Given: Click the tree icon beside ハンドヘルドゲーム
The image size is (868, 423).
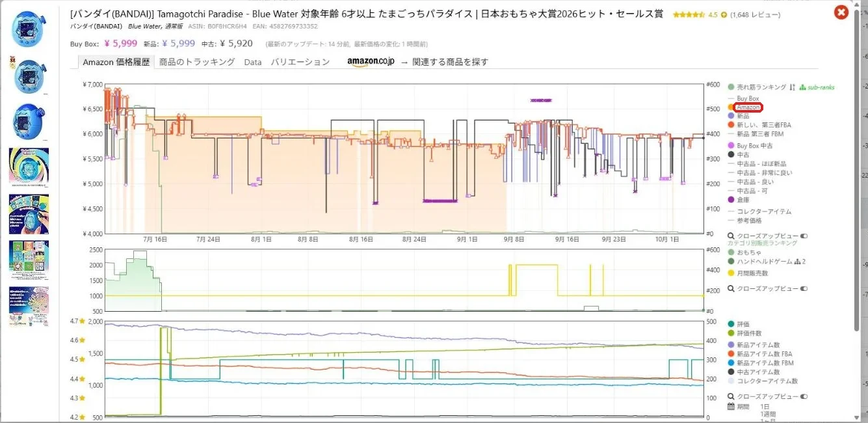Looking at the screenshot, I should coord(796,261).
